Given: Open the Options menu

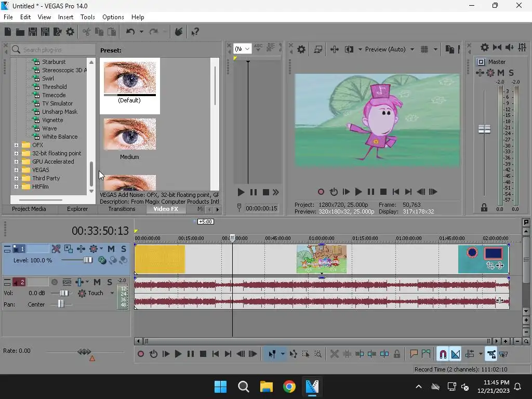Looking at the screenshot, I should (113, 17).
